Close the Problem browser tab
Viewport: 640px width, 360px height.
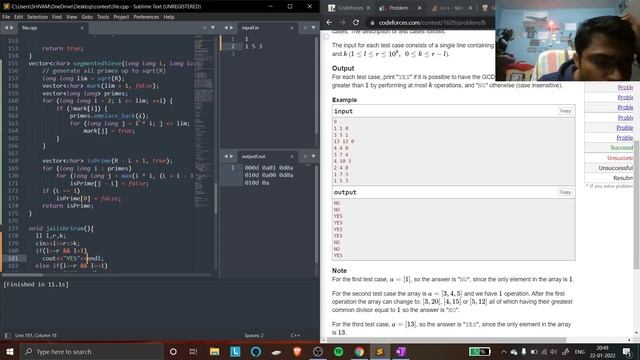point(419,8)
